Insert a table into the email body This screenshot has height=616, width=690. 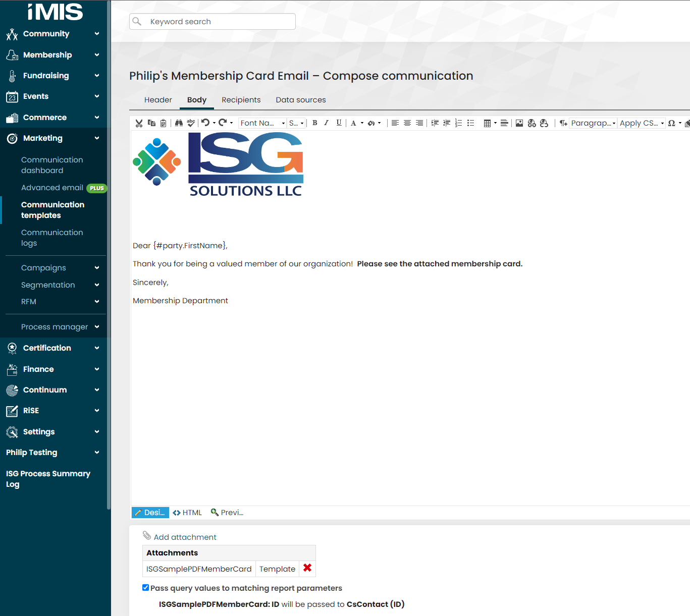pyautogui.click(x=488, y=123)
